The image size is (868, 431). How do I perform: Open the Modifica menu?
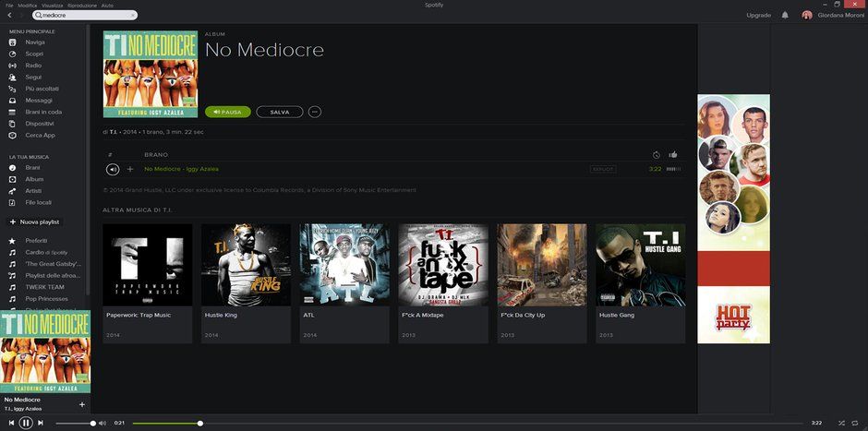[27, 5]
